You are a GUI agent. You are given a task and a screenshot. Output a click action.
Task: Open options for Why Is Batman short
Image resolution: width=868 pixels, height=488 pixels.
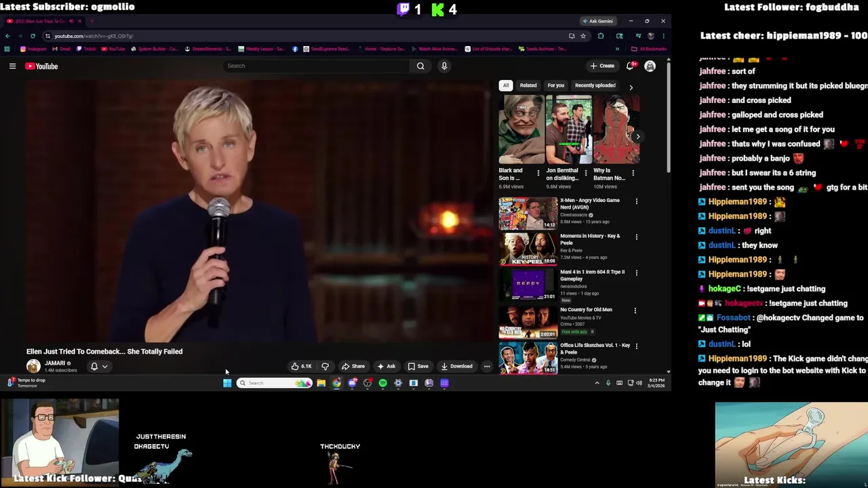(x=633, y=174)
